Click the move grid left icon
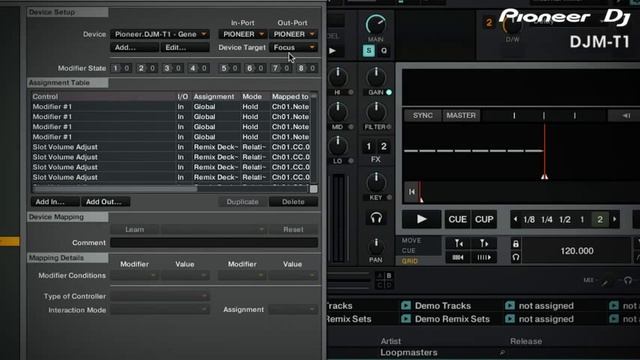This screenshot has height=360, width=640. [458, 244]
